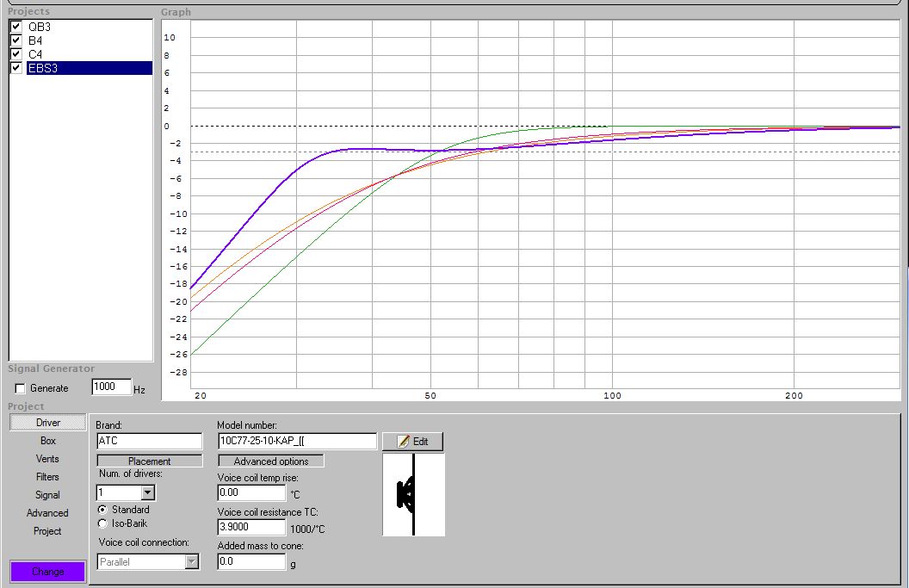Screen dimensions: 909x588
Task: Click the Voice coil resistance TC field
Action: 251,527
